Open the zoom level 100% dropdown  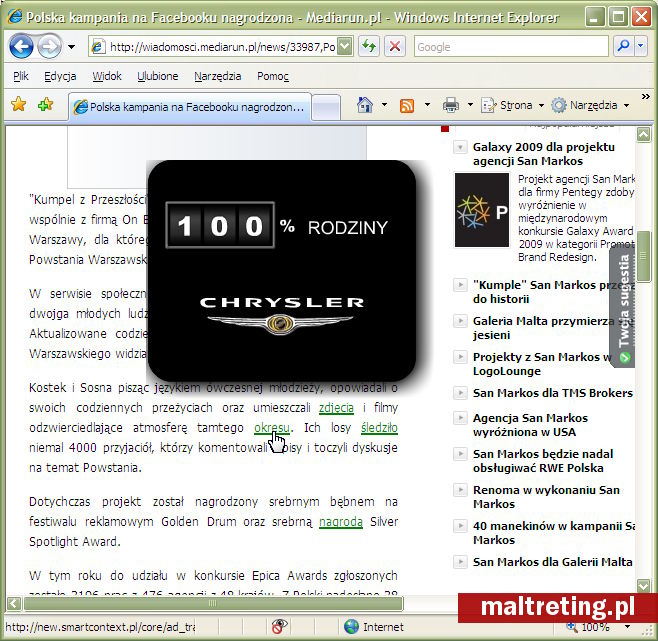pyautogui.click(x=628, y=627)
